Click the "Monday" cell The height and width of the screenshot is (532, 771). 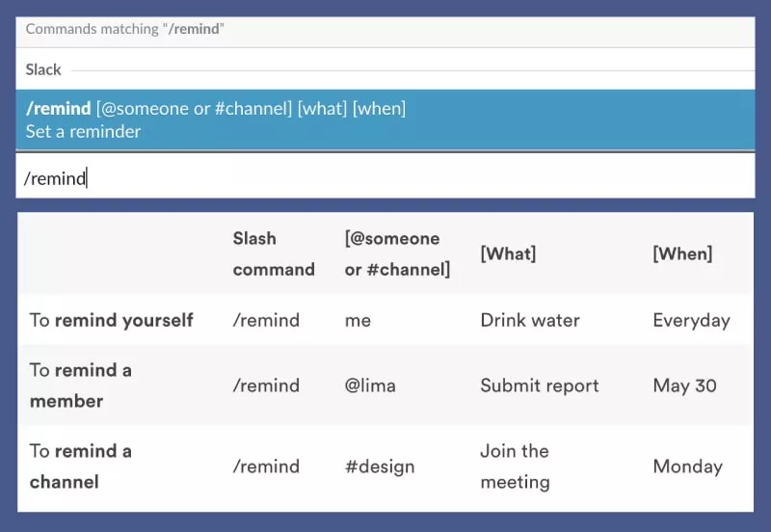tap(687, 466)
